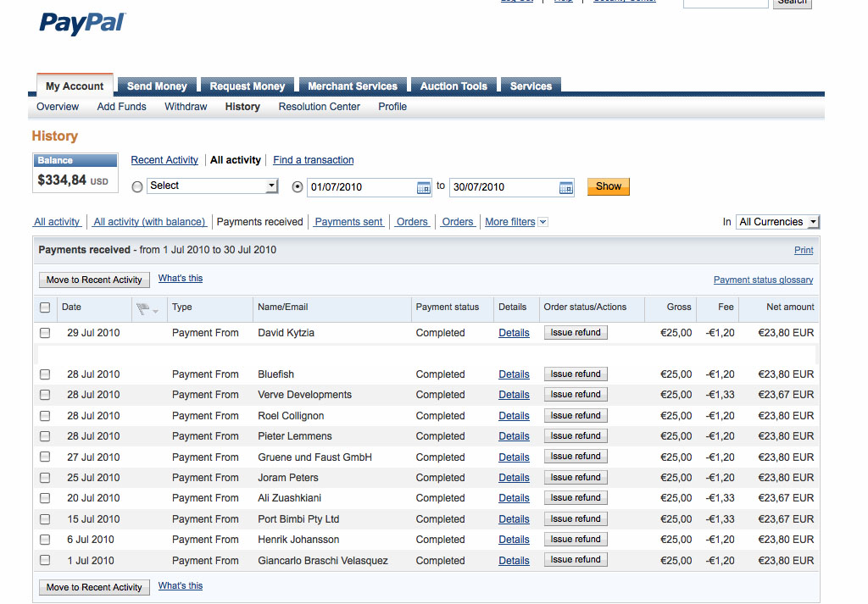Viewport: 868px width, 604px height.
Task: Filter by All activity (with balance)
Action: click(x=149, y=222)
